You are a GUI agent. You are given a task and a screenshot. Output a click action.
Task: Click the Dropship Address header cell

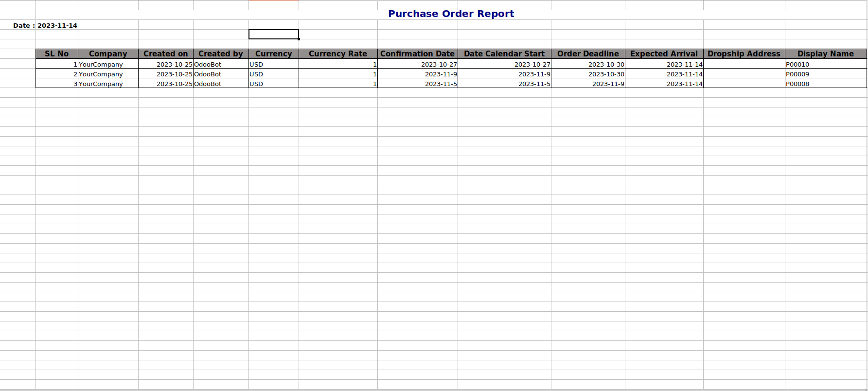744,54
